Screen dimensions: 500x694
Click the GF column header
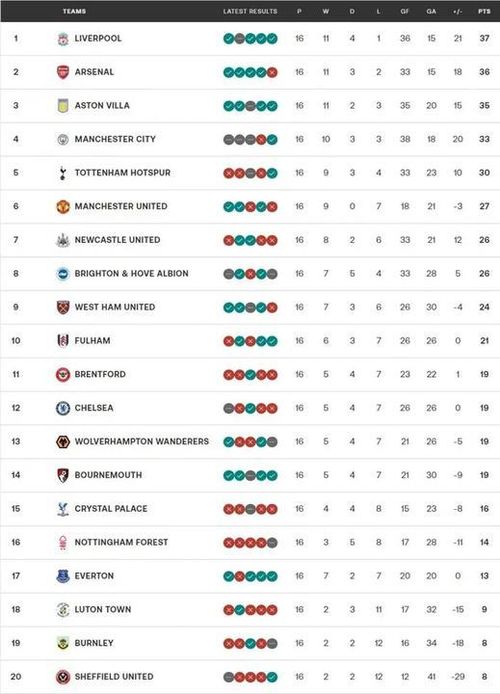[x=404, y=11]
